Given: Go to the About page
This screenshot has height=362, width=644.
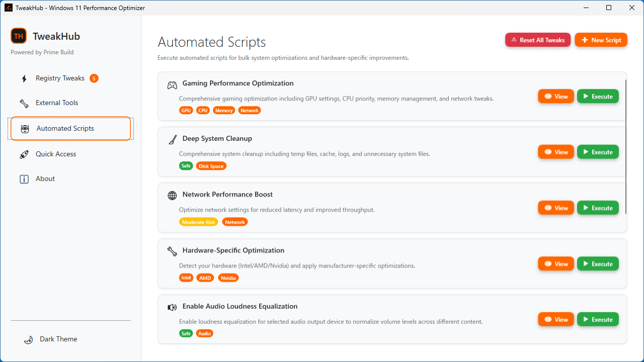Looking at the screenshot, I should [45, 179].
